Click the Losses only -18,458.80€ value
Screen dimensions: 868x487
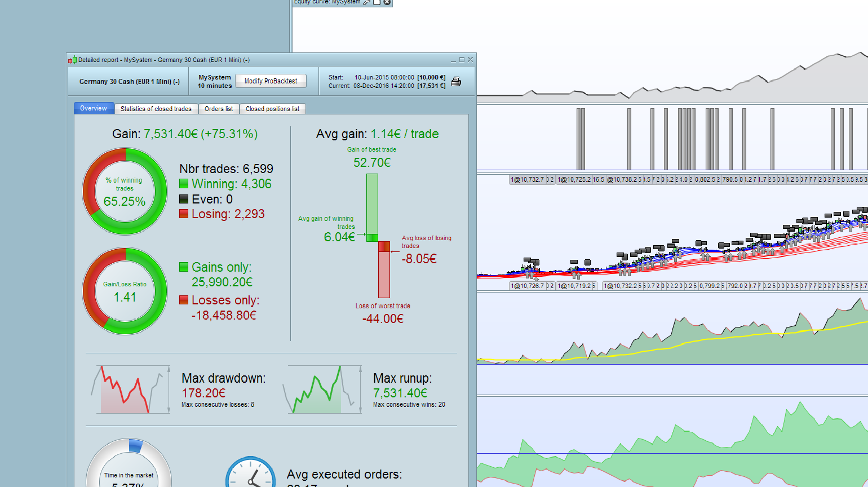(224, 315)
